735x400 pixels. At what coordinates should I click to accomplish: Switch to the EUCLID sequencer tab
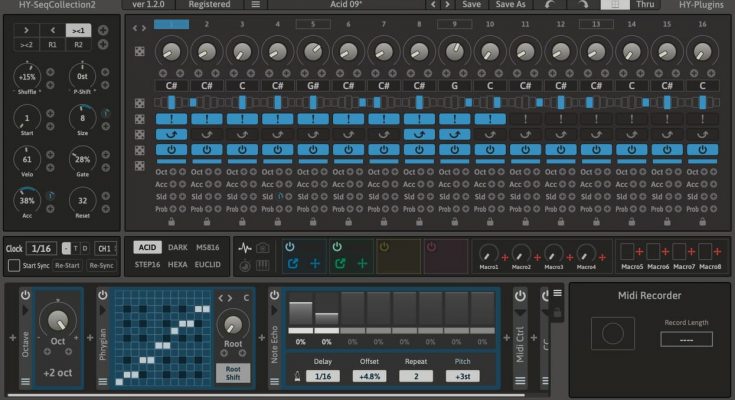pos(207,265)
